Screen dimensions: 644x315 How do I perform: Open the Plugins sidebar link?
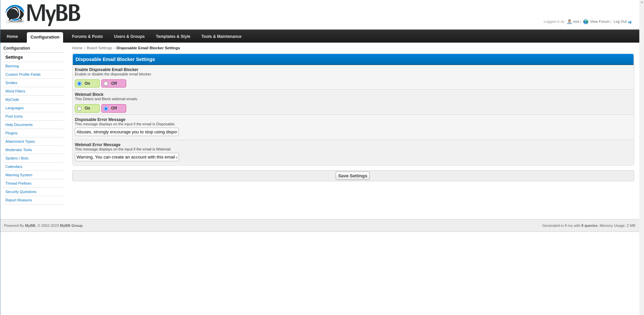pyautogui.click(x=11, y=133)
